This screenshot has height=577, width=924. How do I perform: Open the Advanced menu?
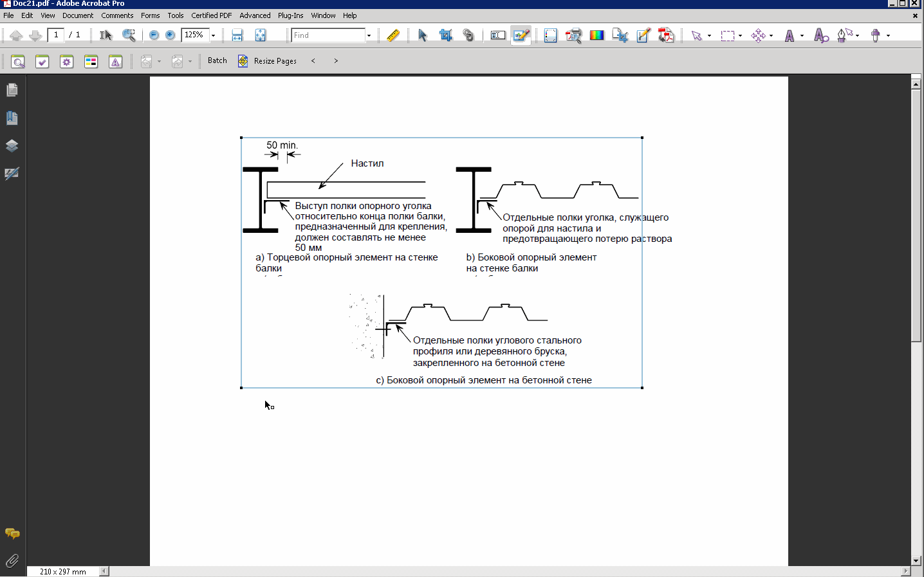(x=255, y=15)
